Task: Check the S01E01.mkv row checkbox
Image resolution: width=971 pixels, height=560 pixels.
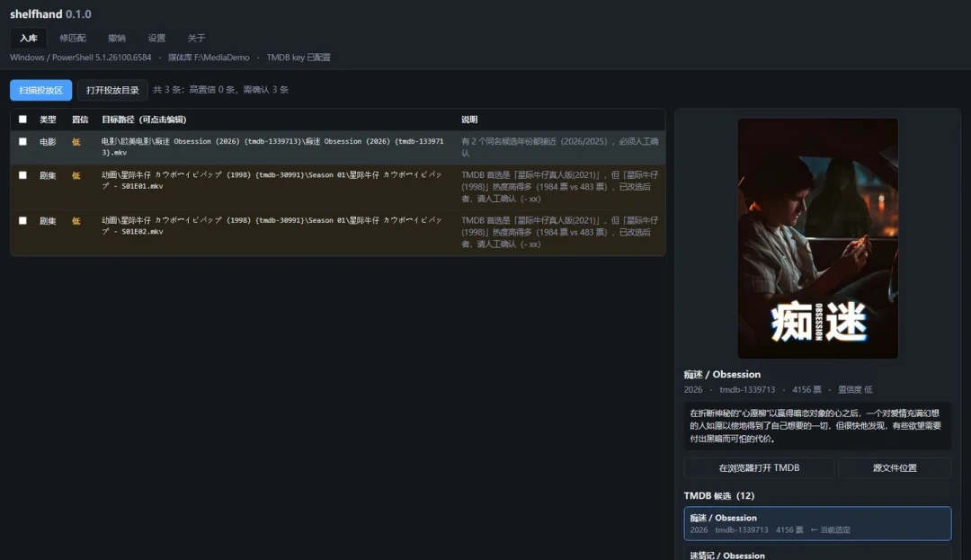Action: click(x=22, y=175)
